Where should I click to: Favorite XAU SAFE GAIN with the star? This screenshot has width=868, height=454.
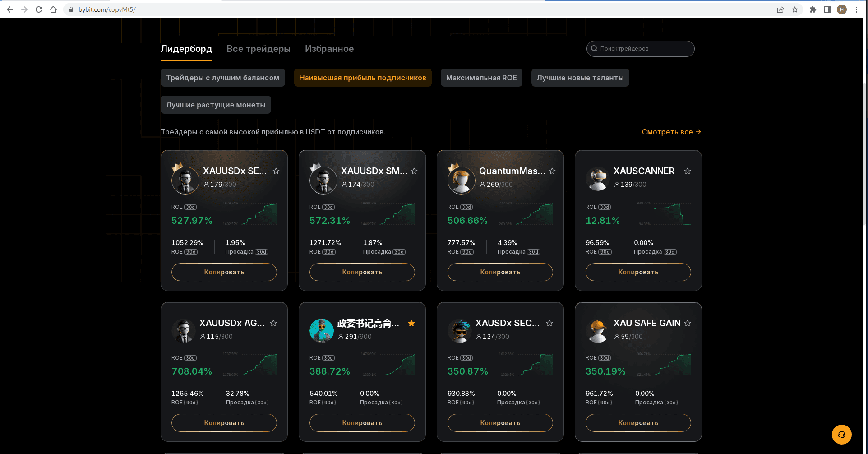(688, 323)
